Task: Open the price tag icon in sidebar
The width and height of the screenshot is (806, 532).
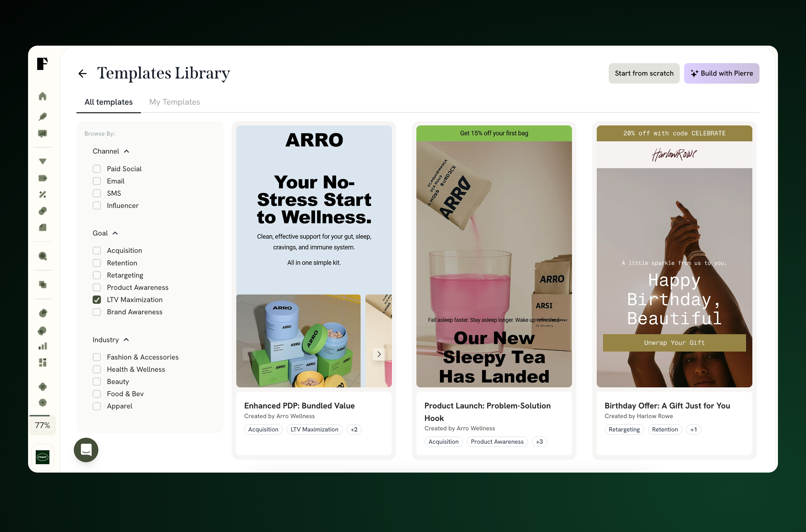Action: (x=42, y=178)
